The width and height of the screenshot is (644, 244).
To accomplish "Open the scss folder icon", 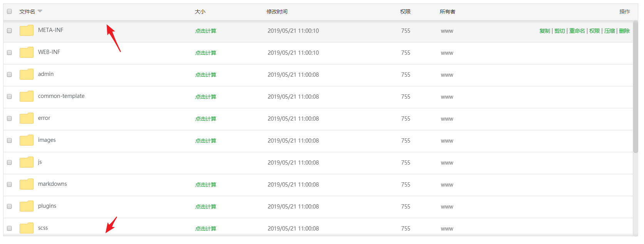I will click(x=26, y=228).
